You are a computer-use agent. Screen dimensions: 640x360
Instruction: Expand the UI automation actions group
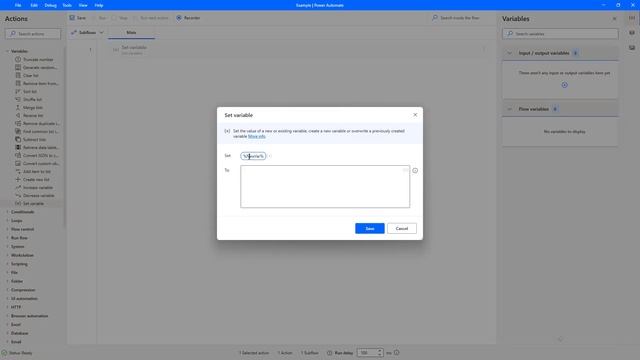[x=7, y=298]
